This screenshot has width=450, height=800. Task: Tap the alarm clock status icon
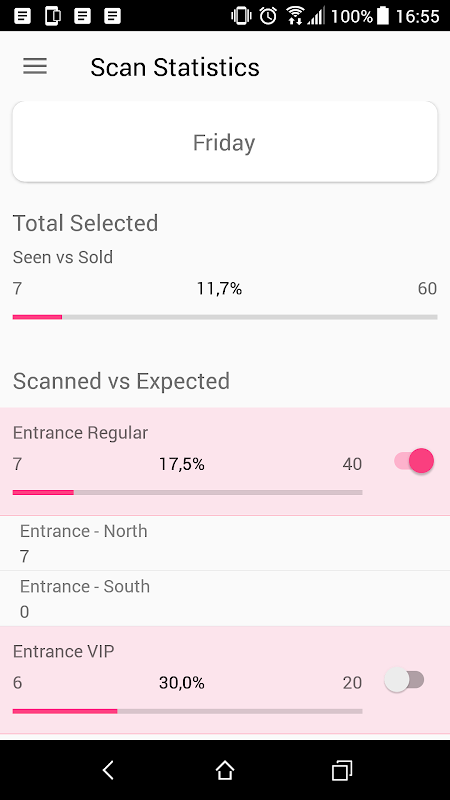[x=268, y=16]
